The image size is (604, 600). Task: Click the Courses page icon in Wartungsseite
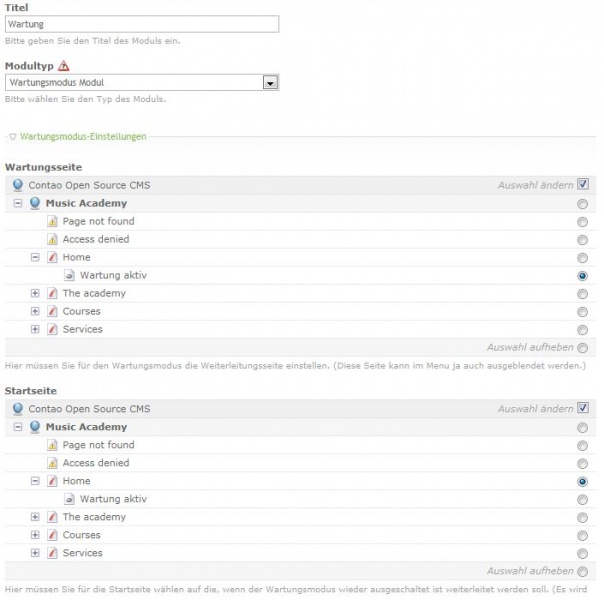coord(53,311)
